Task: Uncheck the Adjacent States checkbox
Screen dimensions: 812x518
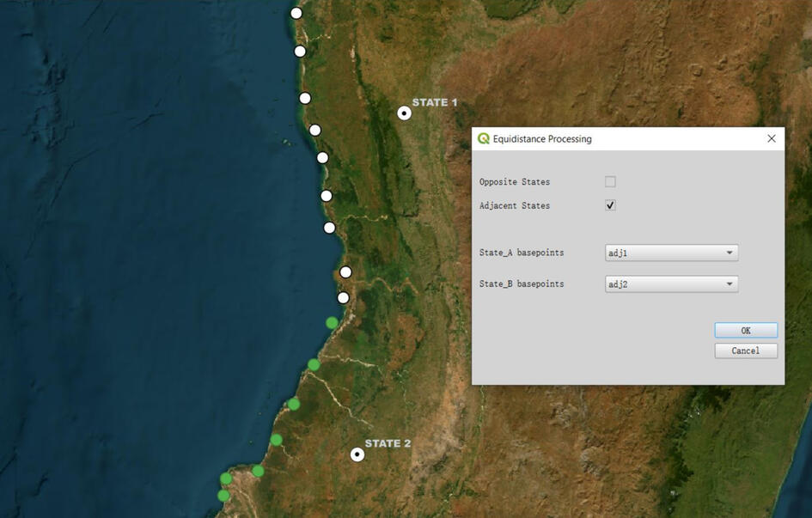Action: tap(610, 205)
